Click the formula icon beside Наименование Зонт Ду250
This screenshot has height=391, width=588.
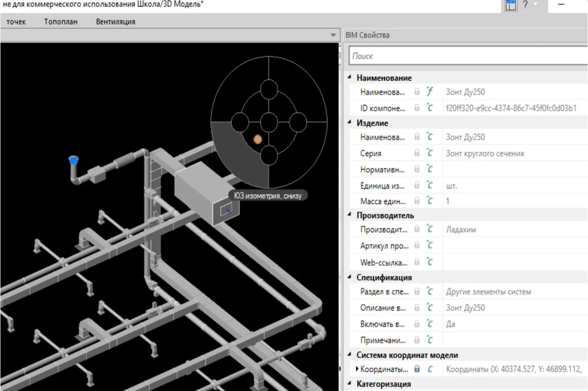(430, 92)
